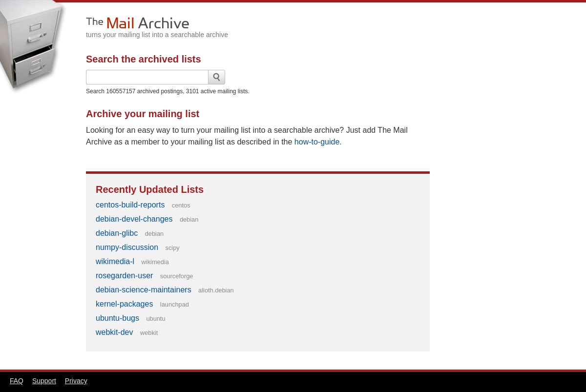Go to the FAQ page
Screen dimensions: 586x392
pos(17,381)
